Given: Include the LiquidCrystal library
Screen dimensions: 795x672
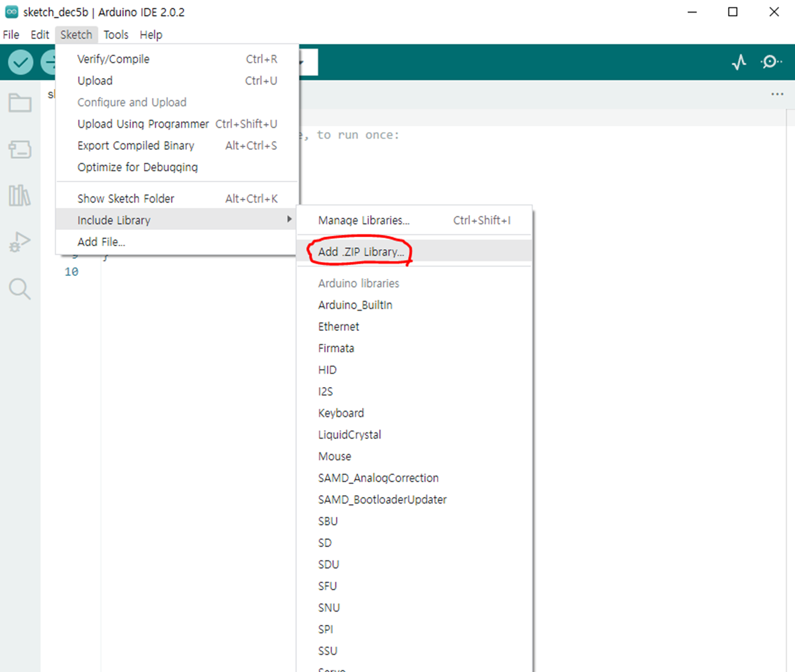Looking at the screenshot, I should 414,434.
